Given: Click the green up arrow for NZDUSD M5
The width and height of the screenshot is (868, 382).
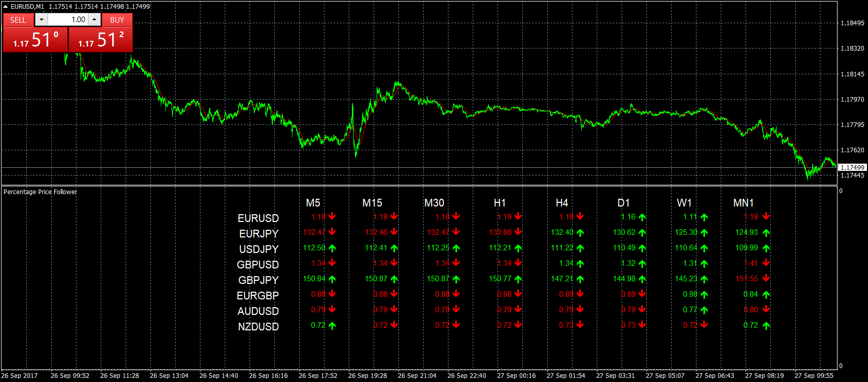Looking at the screenshot, I should coord(332,326).
